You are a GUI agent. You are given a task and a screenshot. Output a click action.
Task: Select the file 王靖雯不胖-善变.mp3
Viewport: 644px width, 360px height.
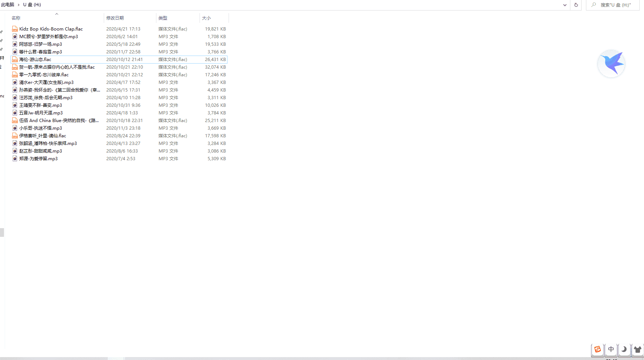tap(41, 105)
